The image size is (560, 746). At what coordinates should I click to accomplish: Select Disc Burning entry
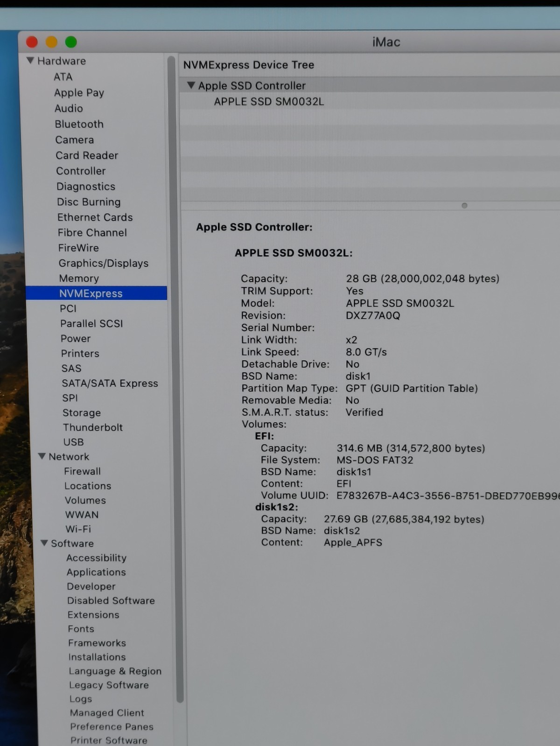89,202
